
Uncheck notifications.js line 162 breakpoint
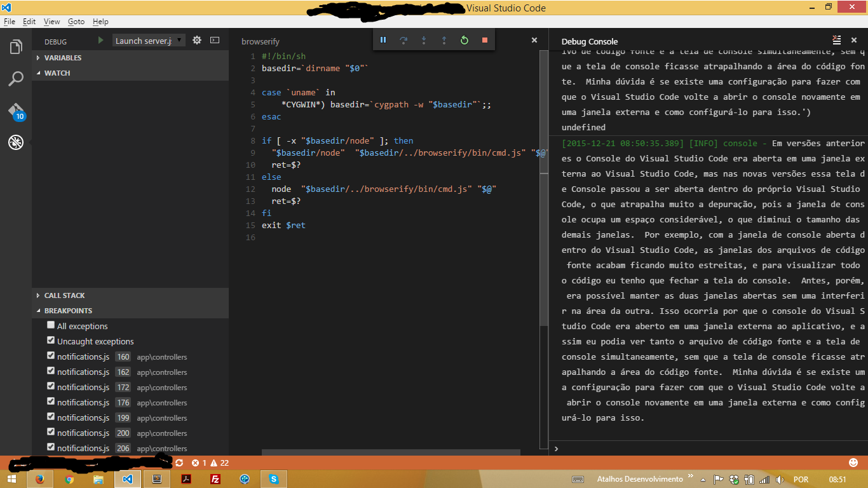point(51,371)
